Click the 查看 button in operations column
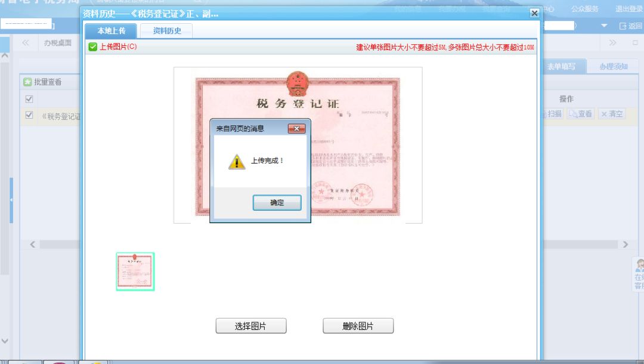 [581, 114]
